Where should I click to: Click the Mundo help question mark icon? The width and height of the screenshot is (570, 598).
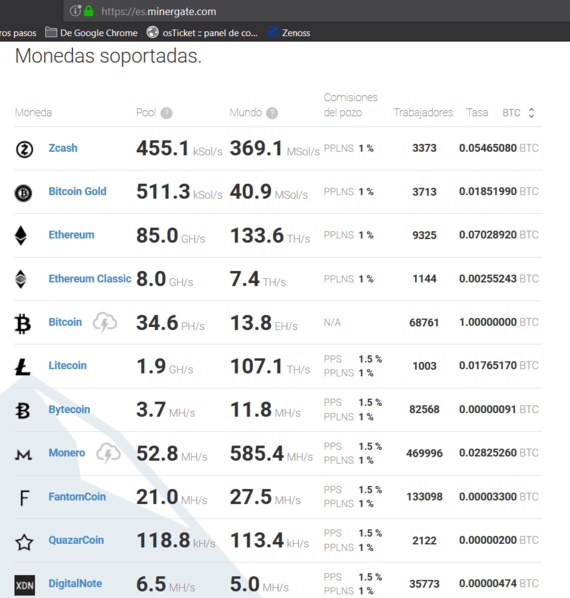click(x=272, y=113)
